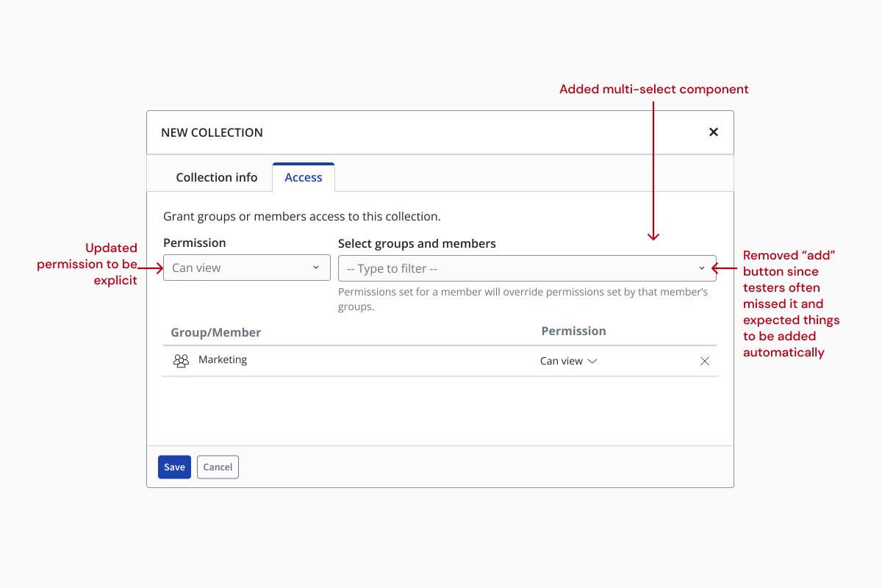Click the 'Grant groups or members access' text

click(302, 217)
